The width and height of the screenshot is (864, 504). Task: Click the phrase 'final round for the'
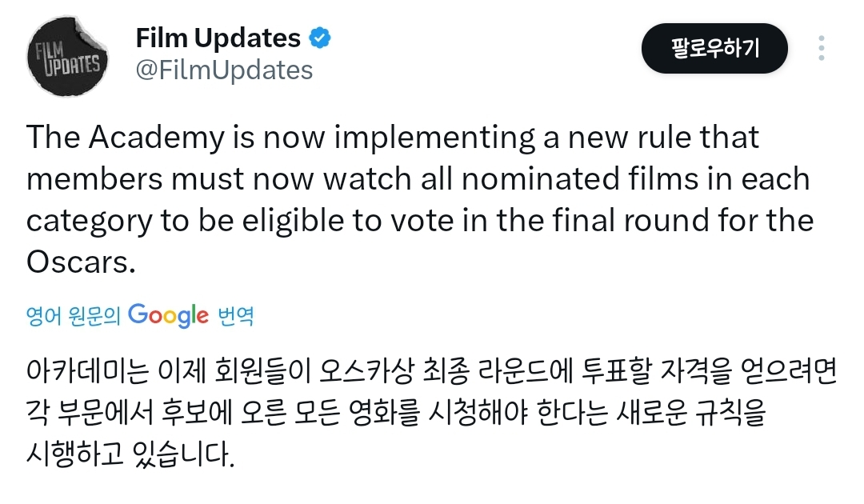click(683, 220)
